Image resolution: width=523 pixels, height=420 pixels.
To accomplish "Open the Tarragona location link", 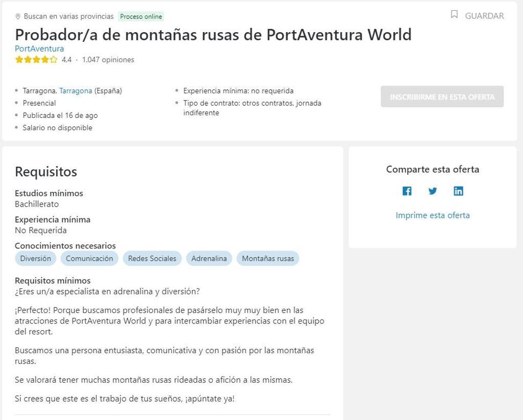I will (76, 90).
